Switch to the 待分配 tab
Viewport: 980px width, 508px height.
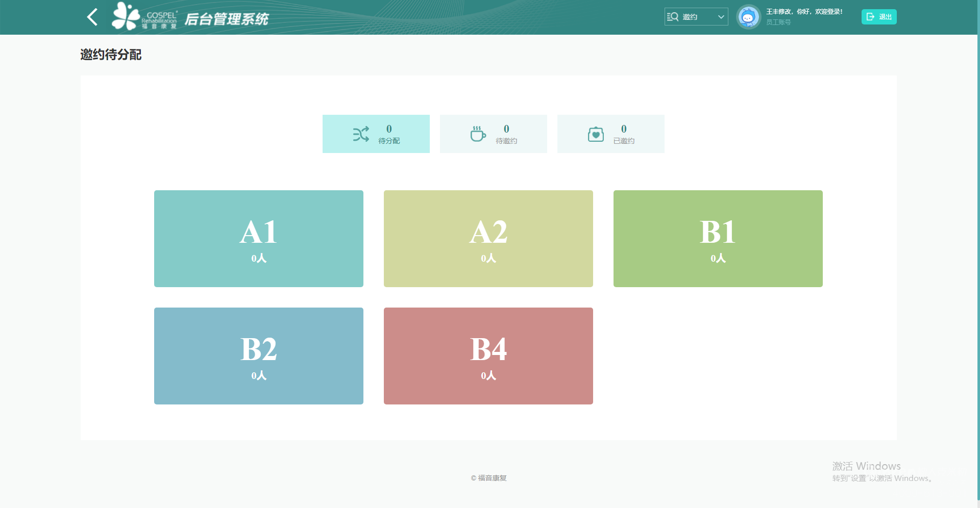coord(376,134)
